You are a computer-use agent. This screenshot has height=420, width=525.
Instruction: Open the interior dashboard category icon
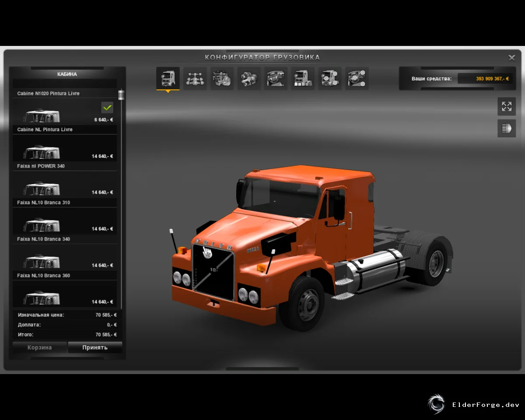(x=276, y=78)
